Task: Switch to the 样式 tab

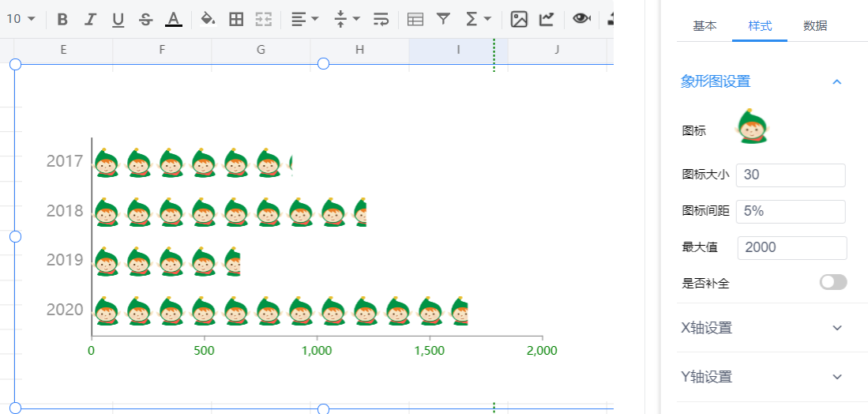Action: tap(760, 26)
